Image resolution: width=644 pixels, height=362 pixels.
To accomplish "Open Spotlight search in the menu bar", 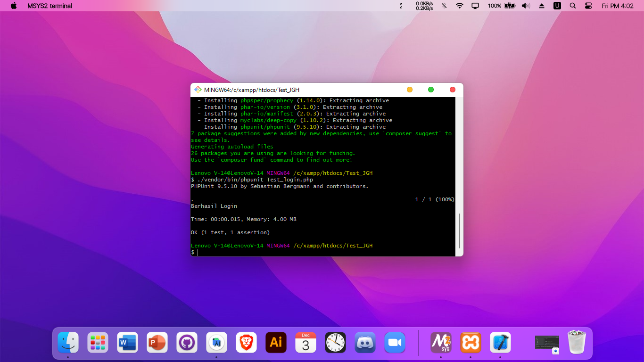I will [572, 6].
